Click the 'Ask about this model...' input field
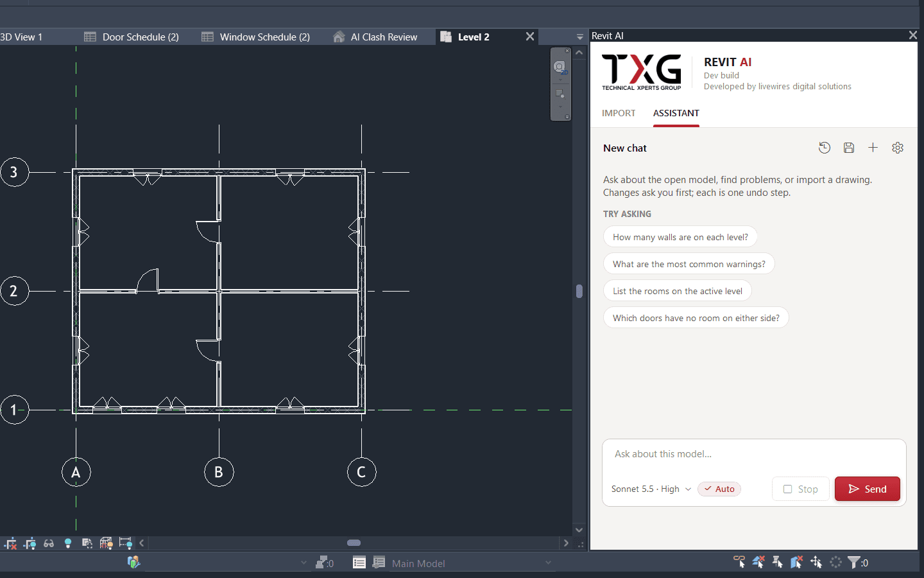The width and height of the screenshot is (924, 578). pyautogui.click(x=754, y=454)
